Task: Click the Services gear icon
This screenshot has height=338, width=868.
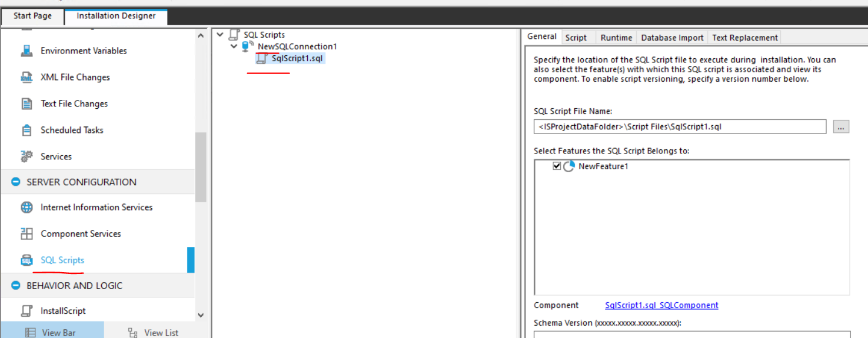Action: 26,156
